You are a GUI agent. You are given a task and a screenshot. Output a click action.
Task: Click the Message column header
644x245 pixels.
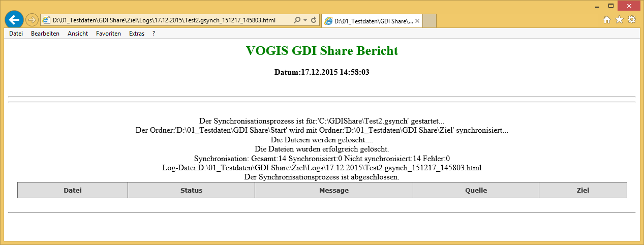[x=334, y=191]
